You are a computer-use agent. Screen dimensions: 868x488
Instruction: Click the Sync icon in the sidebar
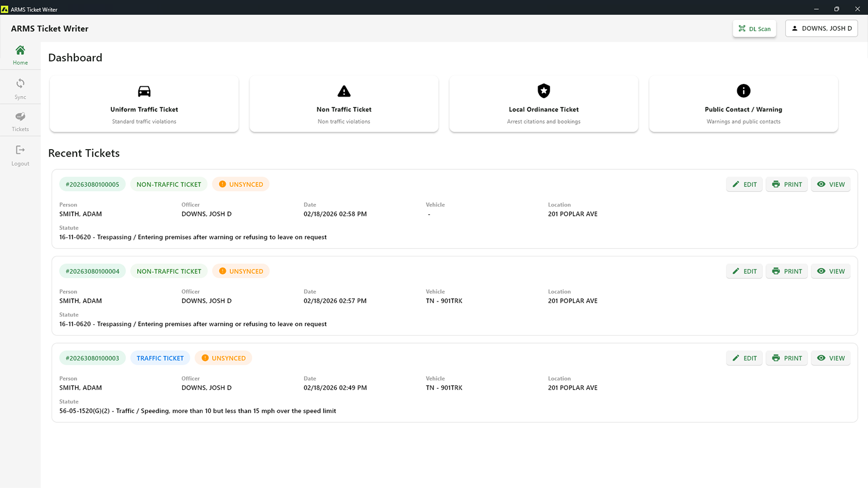pyautogui.click(x=20, y=84)
